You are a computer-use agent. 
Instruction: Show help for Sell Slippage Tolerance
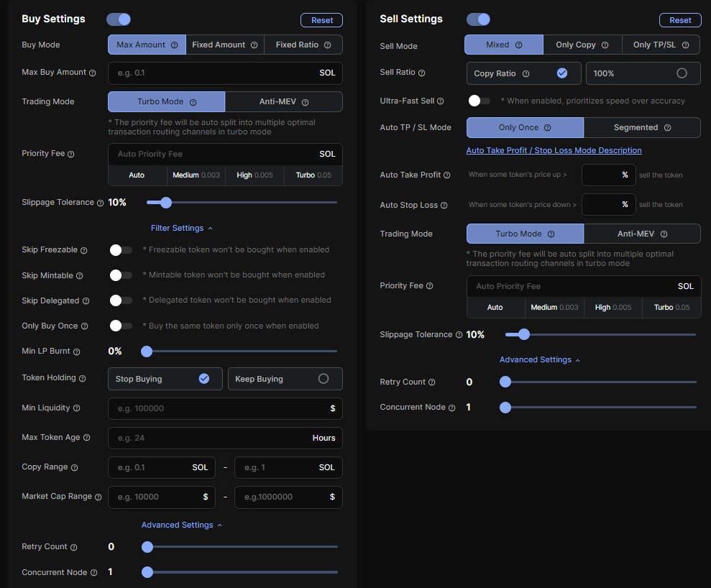tap(459, 334)
